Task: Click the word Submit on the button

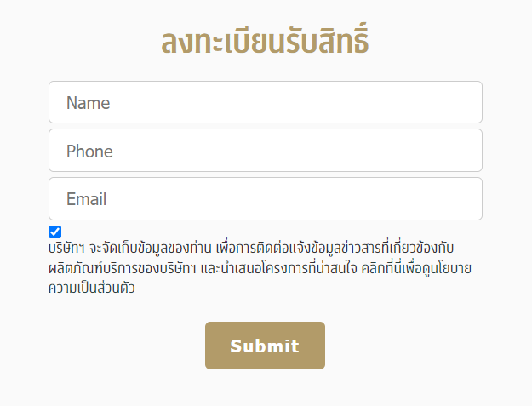Action: coord(265,346)
